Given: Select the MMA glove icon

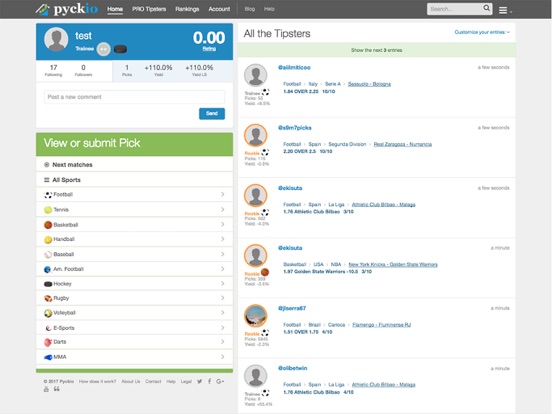Looking at the screenshot, I should tap(48, 357).
